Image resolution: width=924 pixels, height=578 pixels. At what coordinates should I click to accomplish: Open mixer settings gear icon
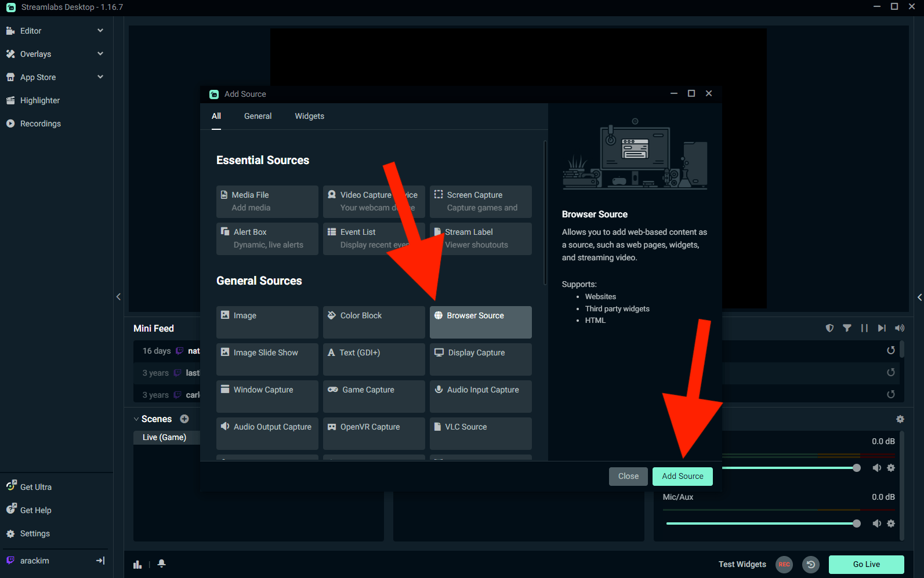(x=900, y=419)
